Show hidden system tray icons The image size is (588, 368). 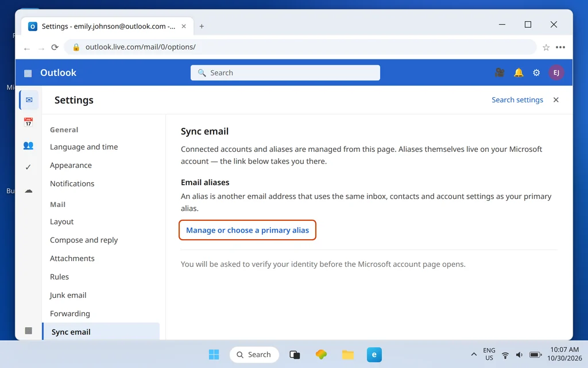474,354
